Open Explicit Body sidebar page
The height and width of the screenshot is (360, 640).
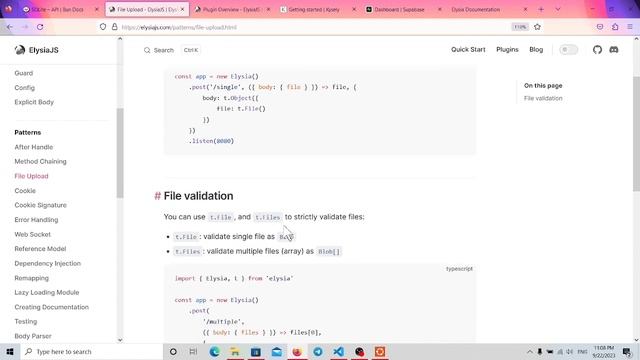34,102
